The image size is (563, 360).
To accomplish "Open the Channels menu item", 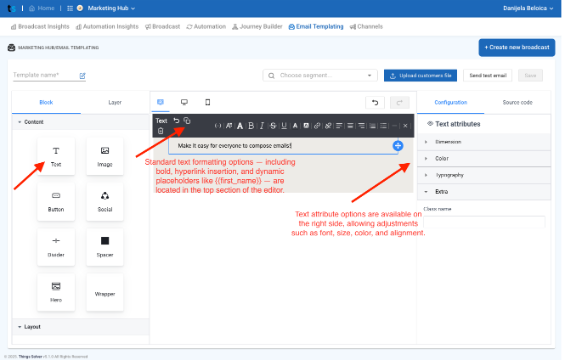I will pyautogui.click(x=366, y=27).
